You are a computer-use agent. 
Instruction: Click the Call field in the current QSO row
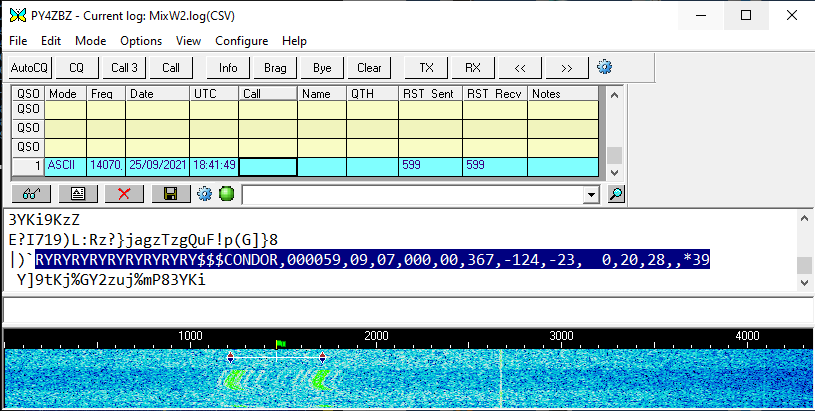click(x=268, y=166)
